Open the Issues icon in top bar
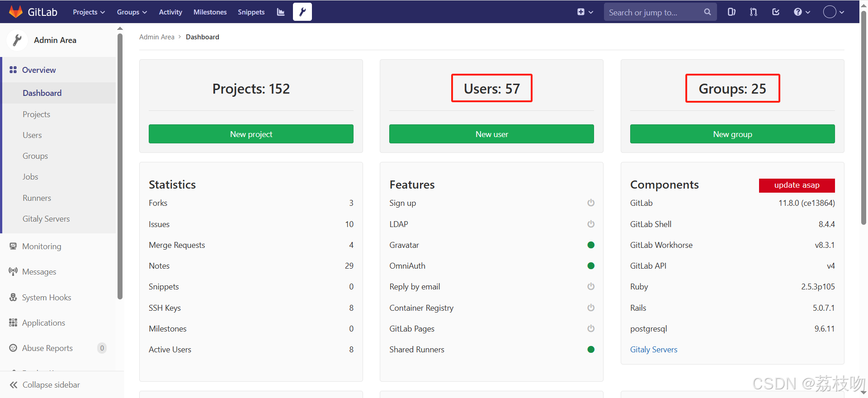868x398 pixels. coord(731,12)
